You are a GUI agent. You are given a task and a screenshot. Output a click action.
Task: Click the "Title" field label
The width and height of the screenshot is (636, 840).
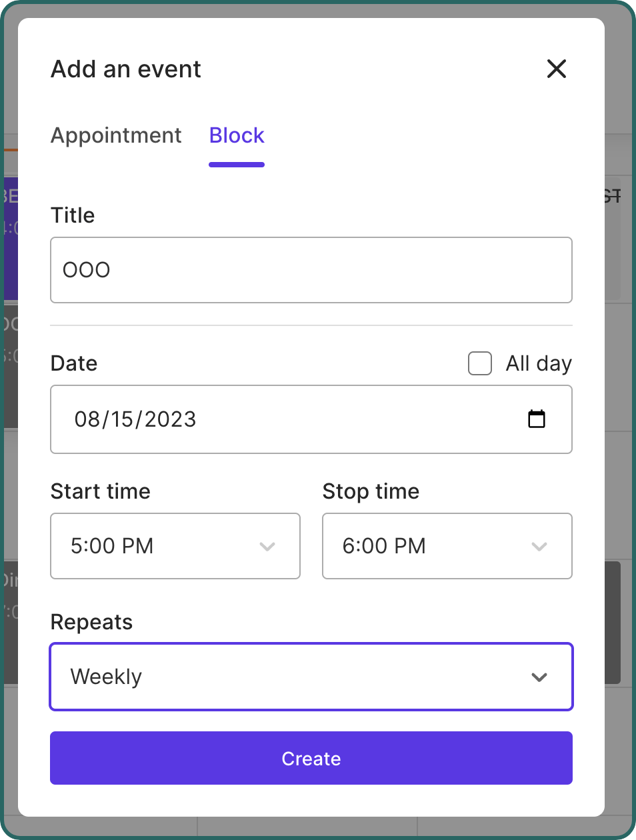73,215
